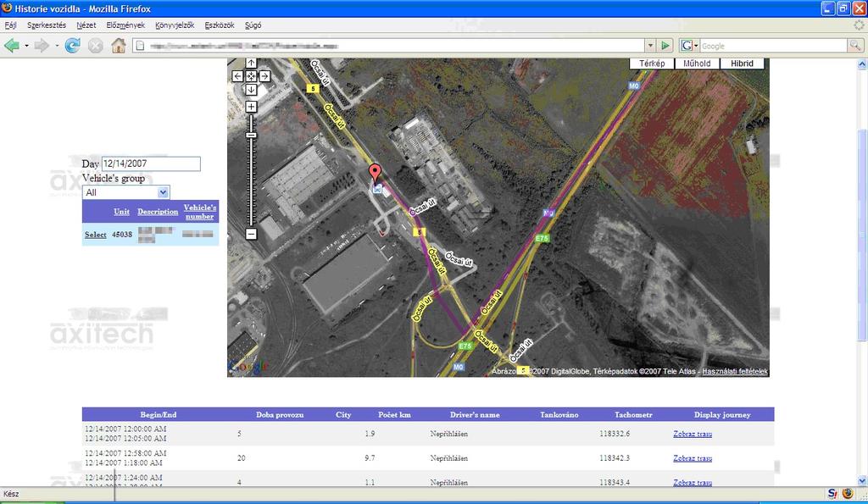This screenshot has width=868, height=504.
Task: Click the S! icon in the status bar
Action: pos(832,494)
